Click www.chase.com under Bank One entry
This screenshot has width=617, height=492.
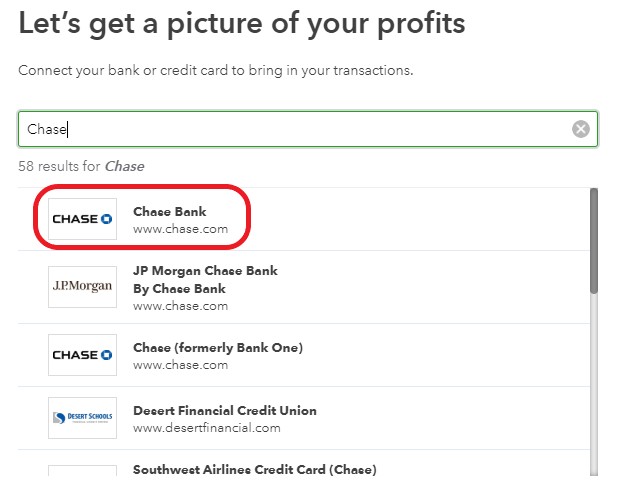[181, 365]
